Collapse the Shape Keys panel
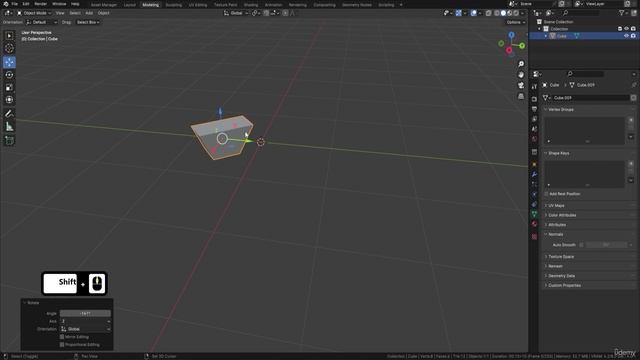Screen dimensions: 640x360 tap(558, 153)
